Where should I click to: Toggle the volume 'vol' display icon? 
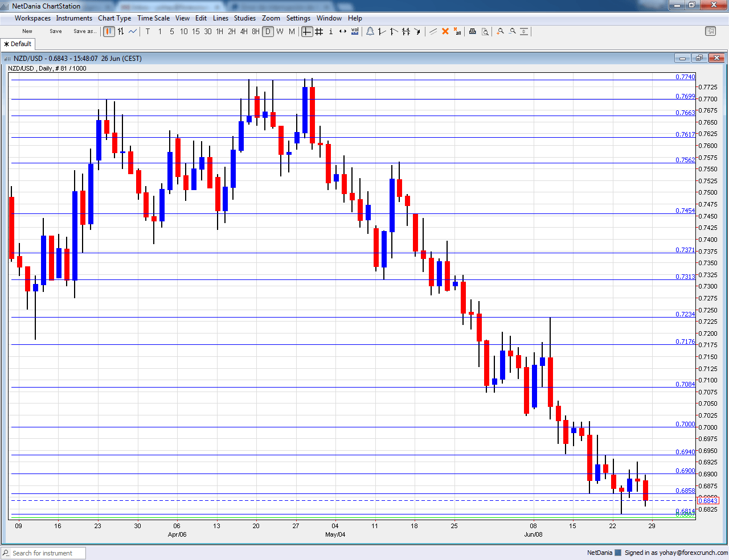[x=355, y=31]
